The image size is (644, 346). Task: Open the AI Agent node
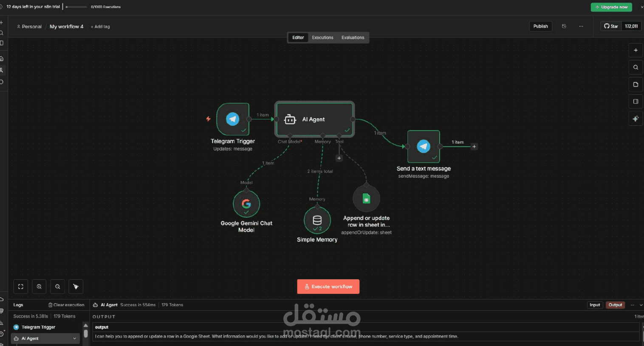pyautogui.click(x=314, y=119)
